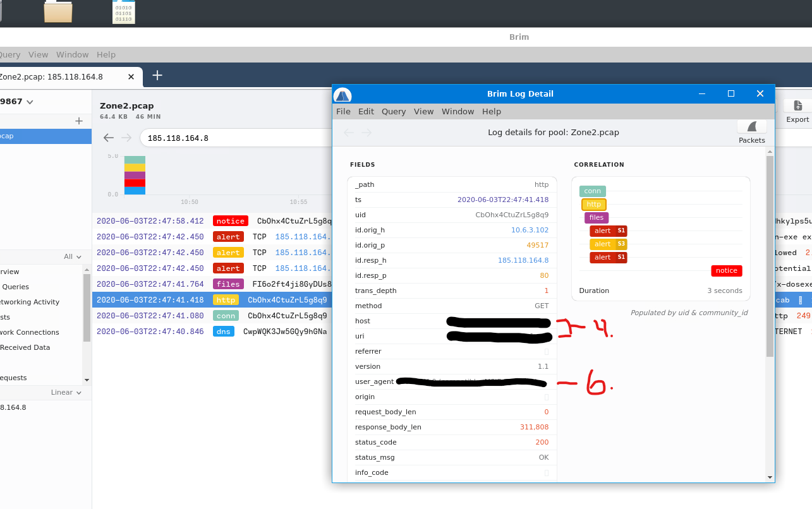
Task: Open View menu in main Brim window
Action: pyautogui.click(x=38, y=55)
